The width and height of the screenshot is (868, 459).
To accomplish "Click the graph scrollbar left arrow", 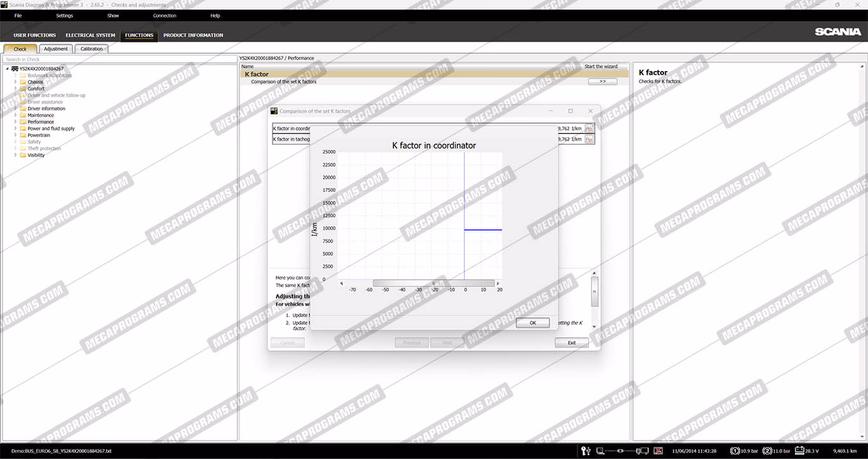I will [x=341, y=283].
